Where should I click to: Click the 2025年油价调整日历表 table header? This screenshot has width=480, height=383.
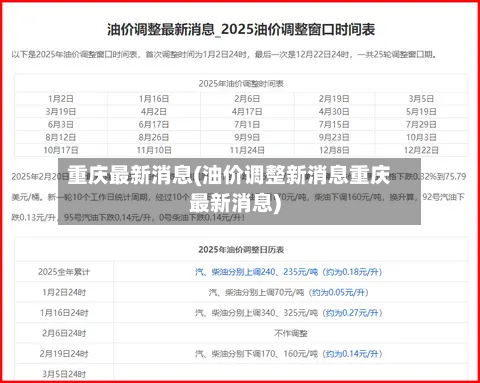click(241, 250)
